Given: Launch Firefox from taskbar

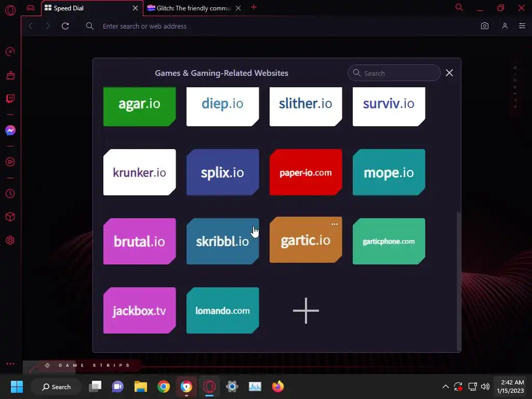Looking at the screenshot, I should point(278,387).
